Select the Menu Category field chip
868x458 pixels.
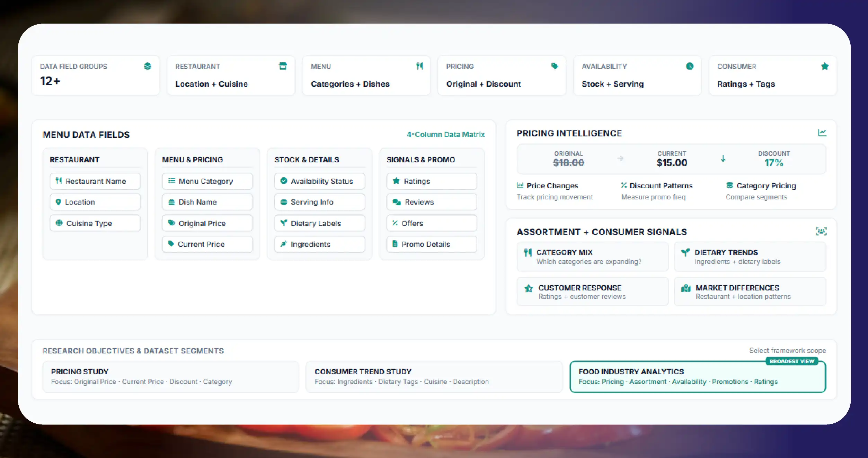pos(207,181)
